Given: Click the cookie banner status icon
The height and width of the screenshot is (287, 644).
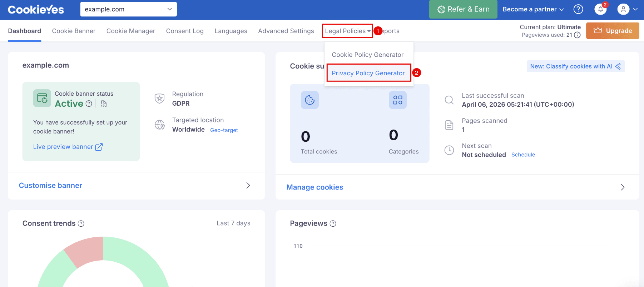Looking at the screenshot, I should pyautogui.click(x=42, y=98).
